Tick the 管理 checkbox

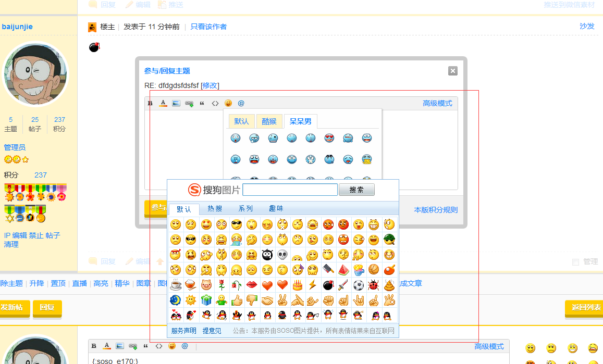pos(575,262)
